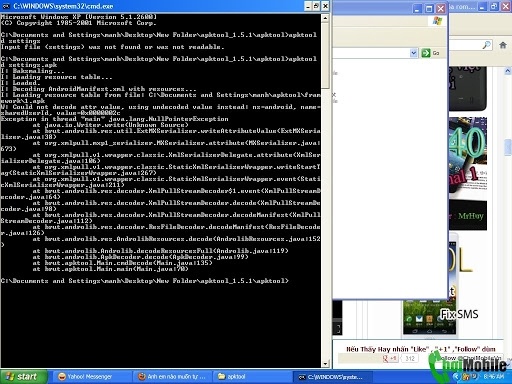Click the 'Loaded.' output line in cmd

21,83
